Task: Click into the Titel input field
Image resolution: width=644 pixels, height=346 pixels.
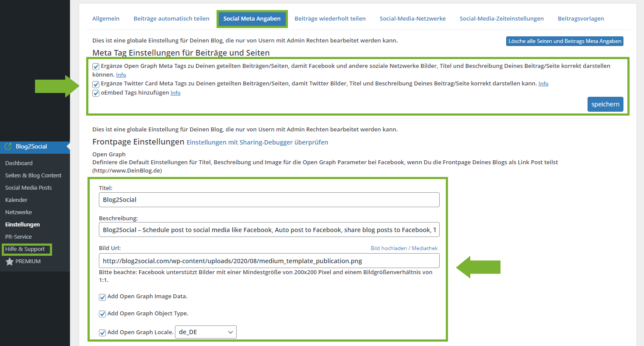Action: pos(269,200)
